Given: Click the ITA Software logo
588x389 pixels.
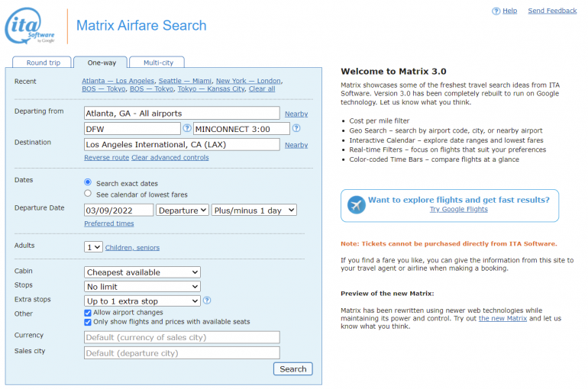Looking at the screenshot, I should tap(31, 27).
